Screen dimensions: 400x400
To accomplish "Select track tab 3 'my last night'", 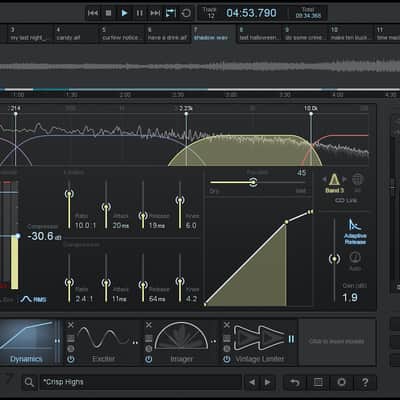I will 30,34.
